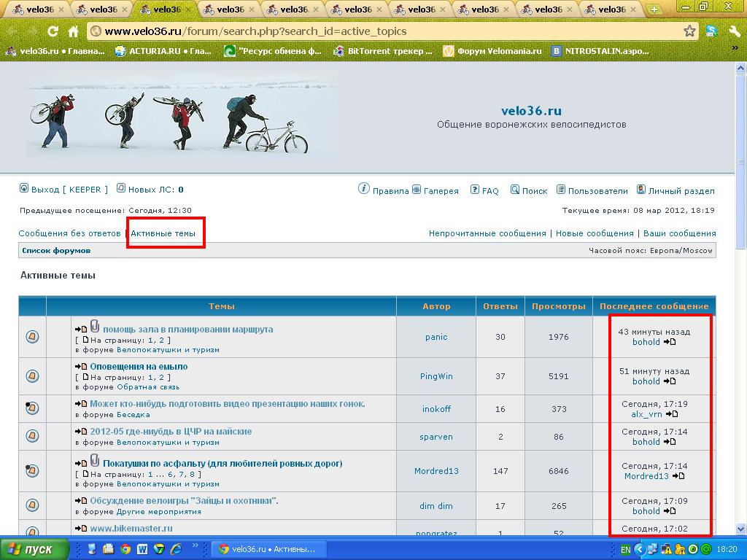This screenshot has height=560, width=747.
Task: Go to browser home page icon
Action: pos(73,31)
